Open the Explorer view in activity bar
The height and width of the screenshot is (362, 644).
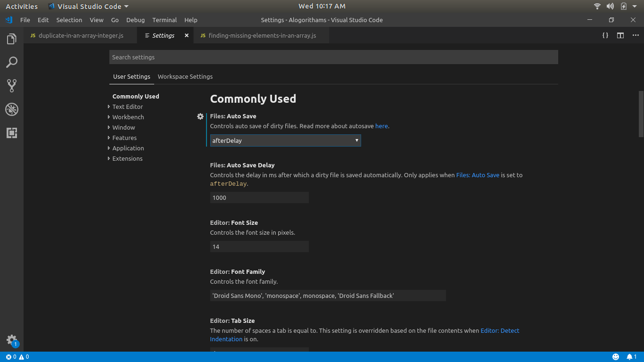click(12, 39)
